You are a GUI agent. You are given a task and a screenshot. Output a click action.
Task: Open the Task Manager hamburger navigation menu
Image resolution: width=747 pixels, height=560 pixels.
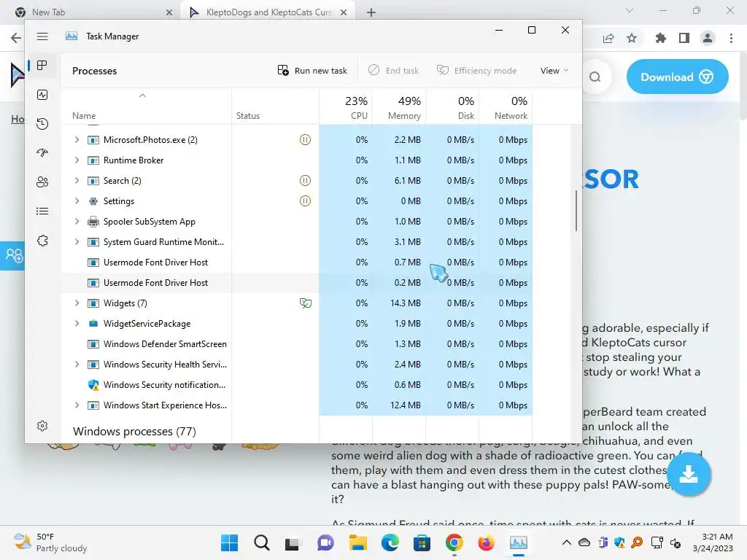pos(42,36)
